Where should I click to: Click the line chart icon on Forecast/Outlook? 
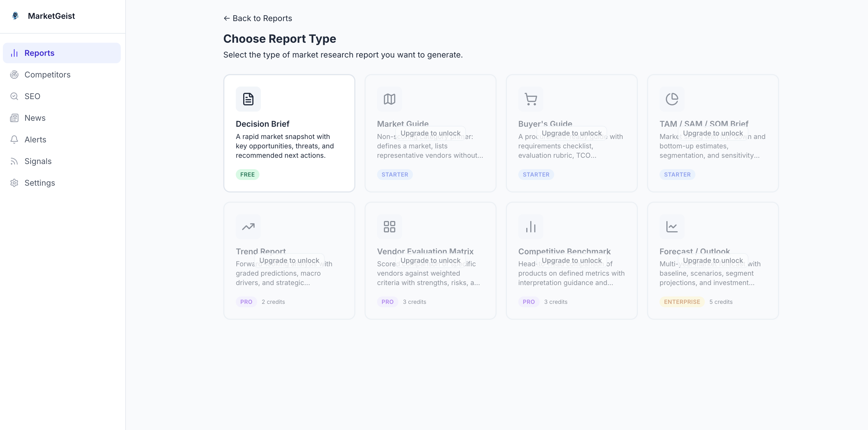672,226
